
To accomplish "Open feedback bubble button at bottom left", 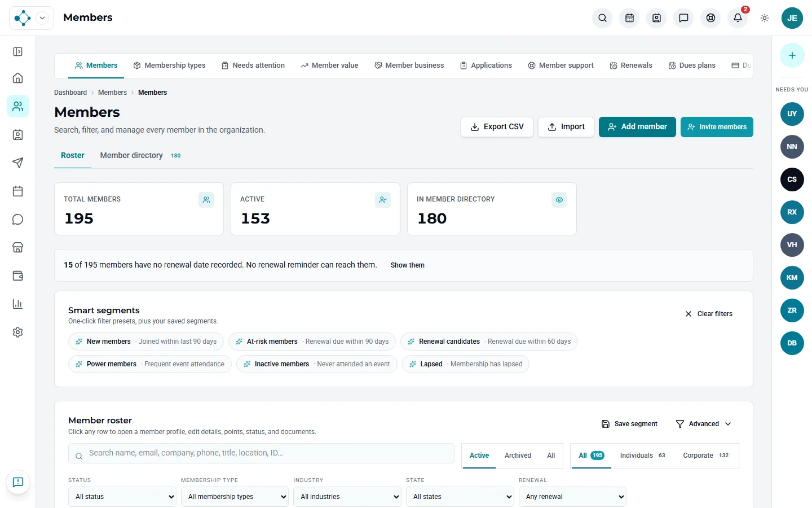I will click(18, 482).
